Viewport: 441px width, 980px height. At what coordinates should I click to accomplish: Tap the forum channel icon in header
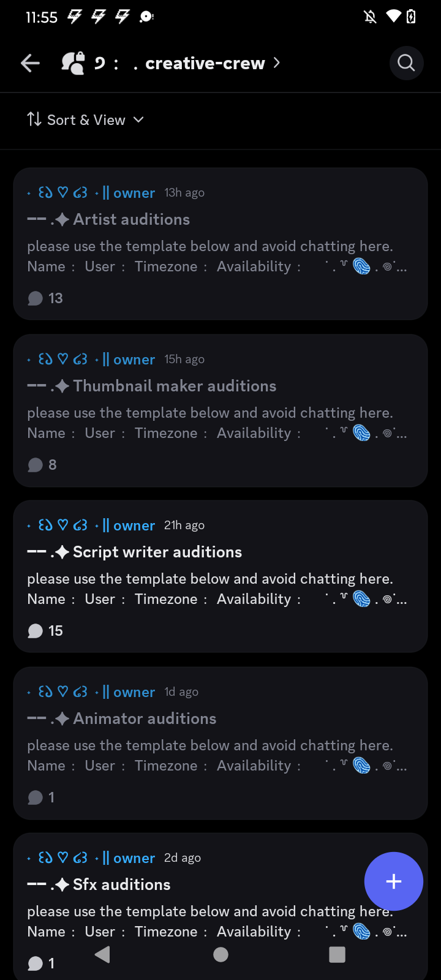73,63
